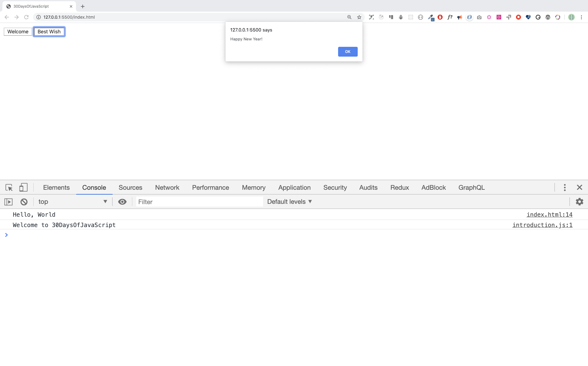Create a live expression with the eye icon
This screenshot has height=366, width=588.
pyautogui.click(x=122, y=202)
